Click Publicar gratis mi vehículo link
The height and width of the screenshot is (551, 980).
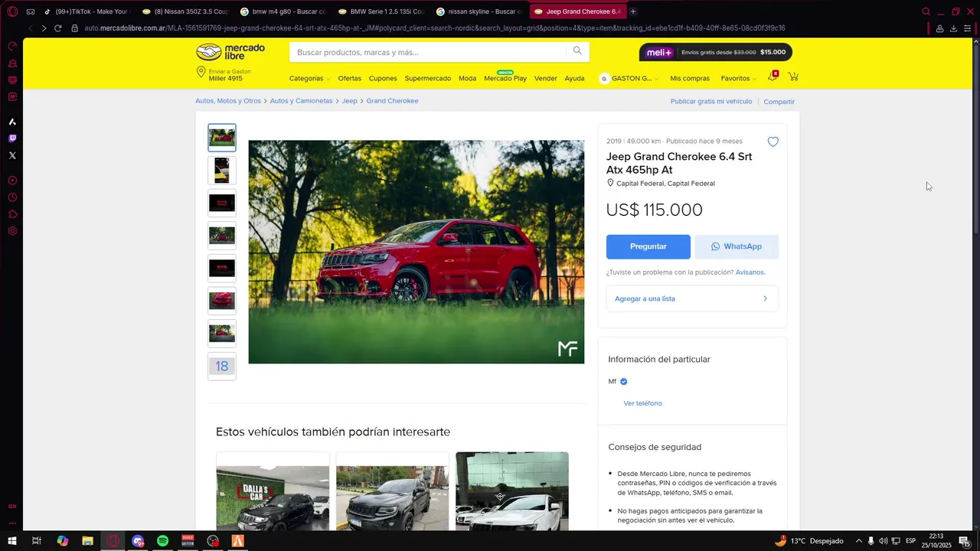click(x=711, y=101)
